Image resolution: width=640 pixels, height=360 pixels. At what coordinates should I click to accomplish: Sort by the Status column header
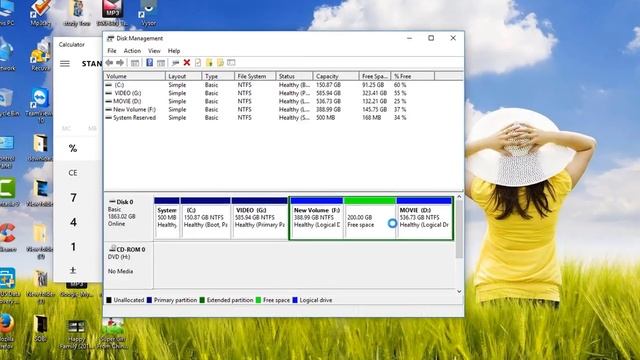click(294, 76)
